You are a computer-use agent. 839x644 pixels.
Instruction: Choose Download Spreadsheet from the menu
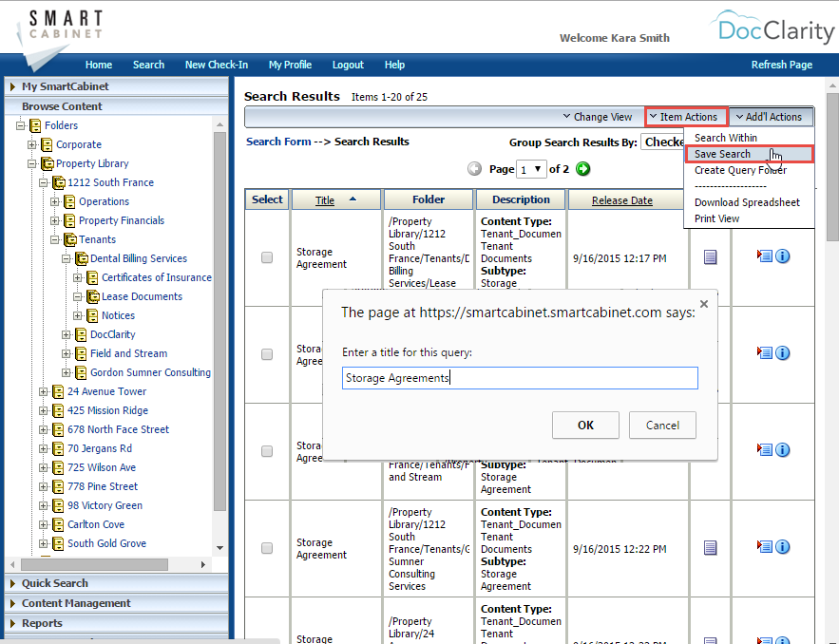[x=747, y=202]
